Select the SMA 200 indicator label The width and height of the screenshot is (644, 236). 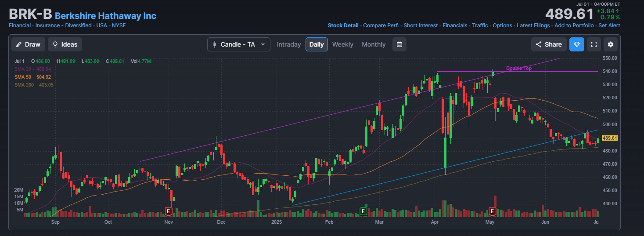34,85
